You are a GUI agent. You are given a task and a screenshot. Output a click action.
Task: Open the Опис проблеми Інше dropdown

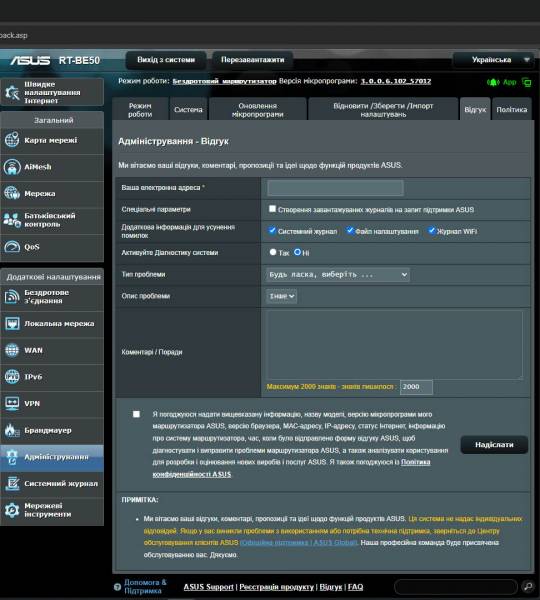[x=281, y=296]
